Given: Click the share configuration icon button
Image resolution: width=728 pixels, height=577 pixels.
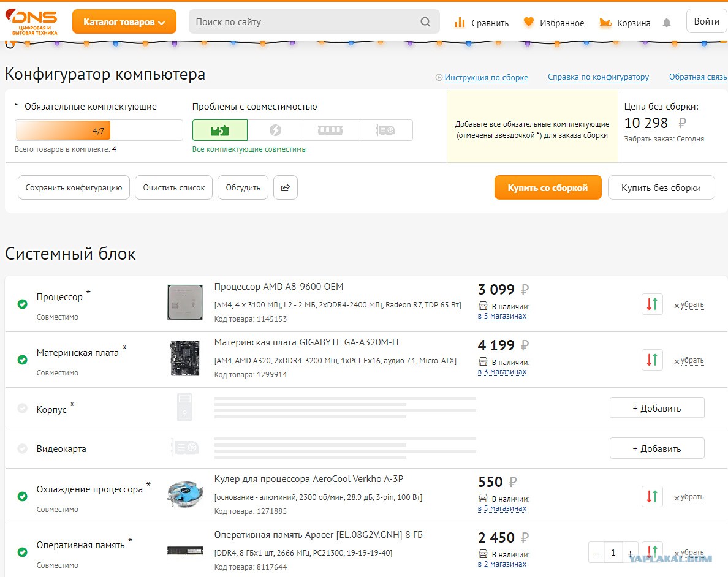Looking at the screenshot, I should (x=286, y=187).
